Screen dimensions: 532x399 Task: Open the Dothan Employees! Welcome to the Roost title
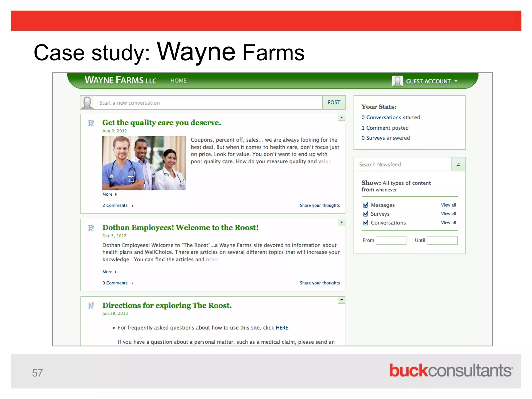pos(180,228)
